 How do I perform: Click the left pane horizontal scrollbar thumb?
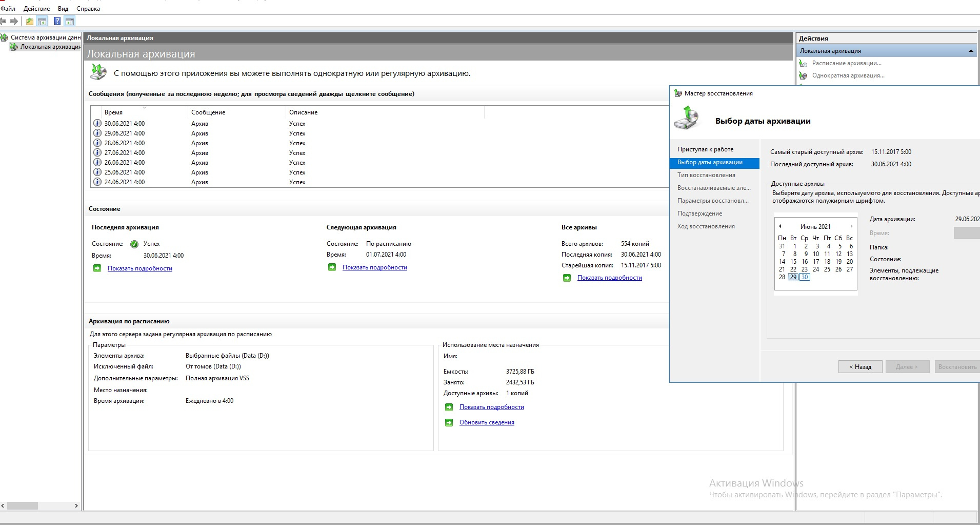pyautogui.click(x=22, y=506)
